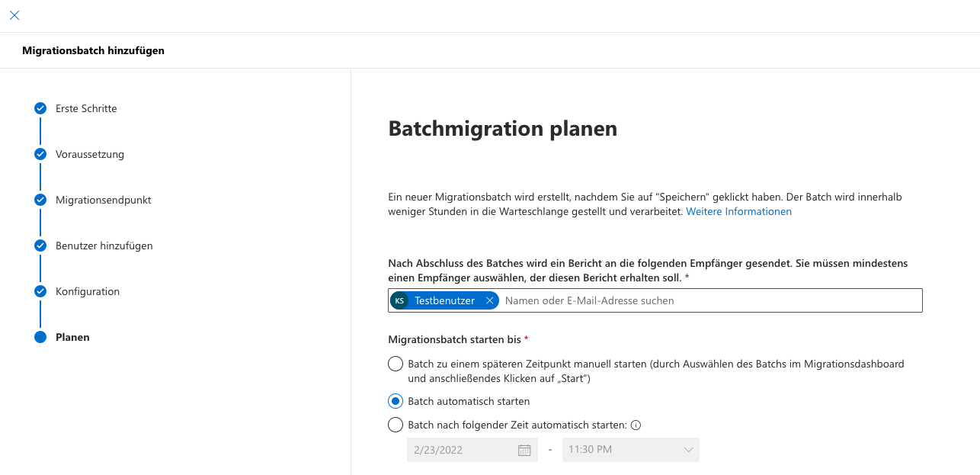Click the Konfiguration checkmark step icon
Viewport: 980px width, 475px height.
[40, 291]
